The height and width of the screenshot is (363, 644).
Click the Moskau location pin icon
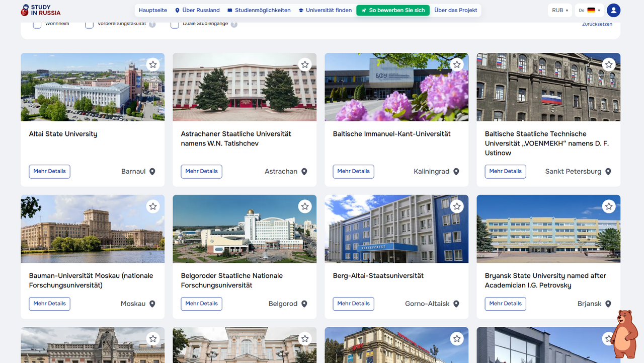coord(152,304)
